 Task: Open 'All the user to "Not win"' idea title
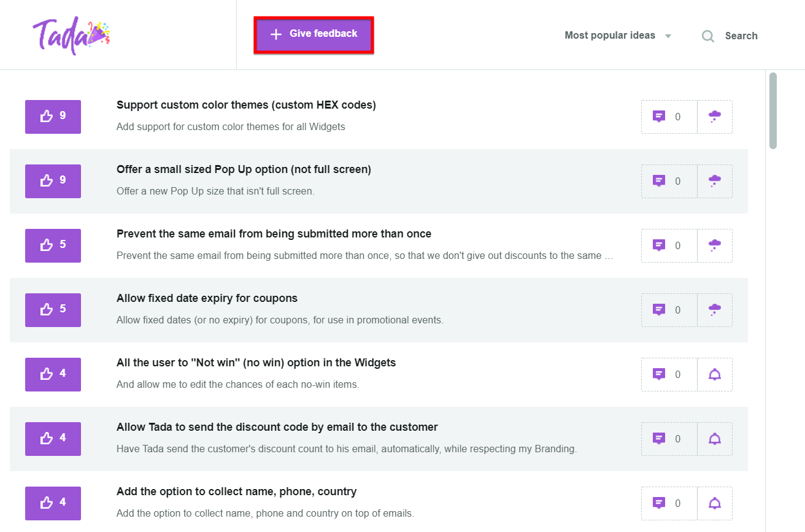(x=256, y=363)
